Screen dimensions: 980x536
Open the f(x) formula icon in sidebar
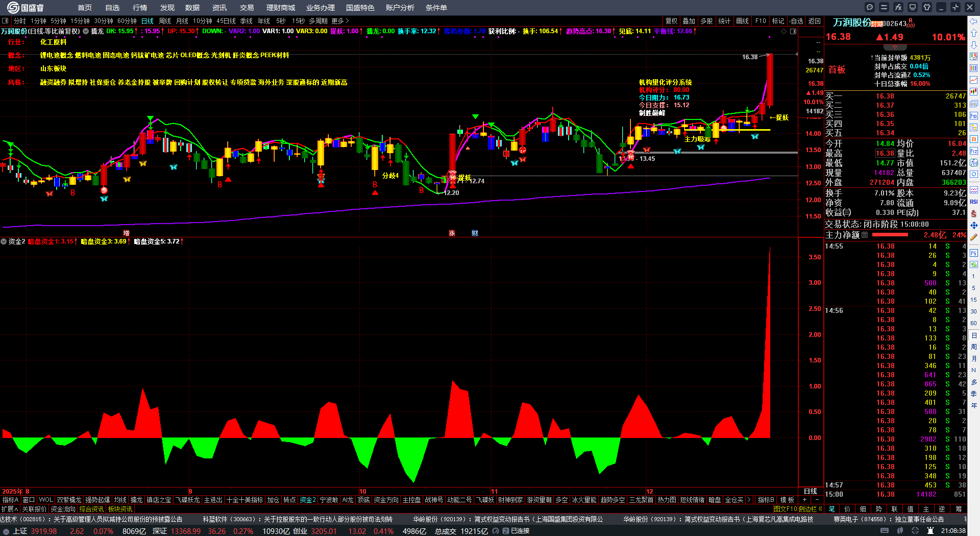click(974, 163)
